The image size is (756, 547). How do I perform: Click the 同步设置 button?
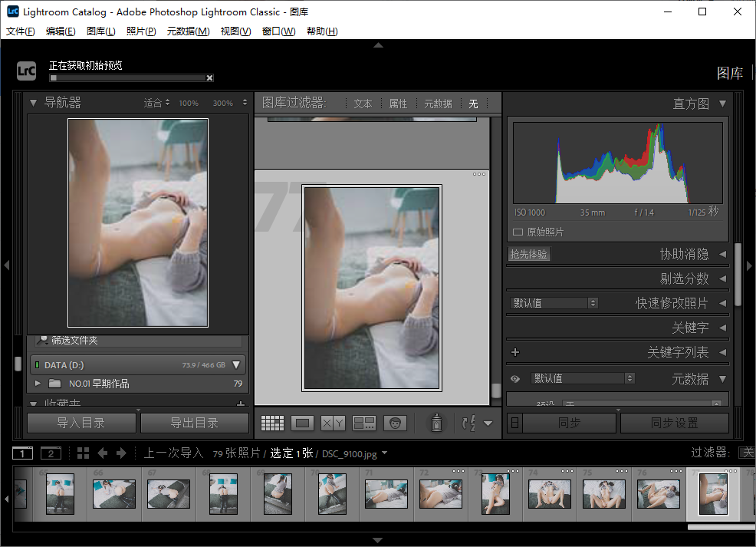click(674, 423)
